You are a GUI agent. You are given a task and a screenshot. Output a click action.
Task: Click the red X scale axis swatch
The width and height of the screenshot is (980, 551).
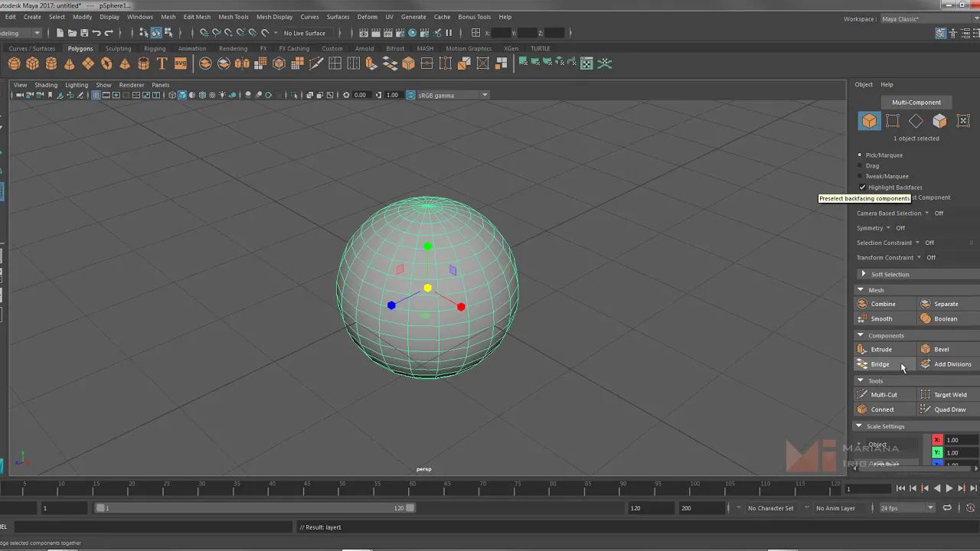coord(937,440)
